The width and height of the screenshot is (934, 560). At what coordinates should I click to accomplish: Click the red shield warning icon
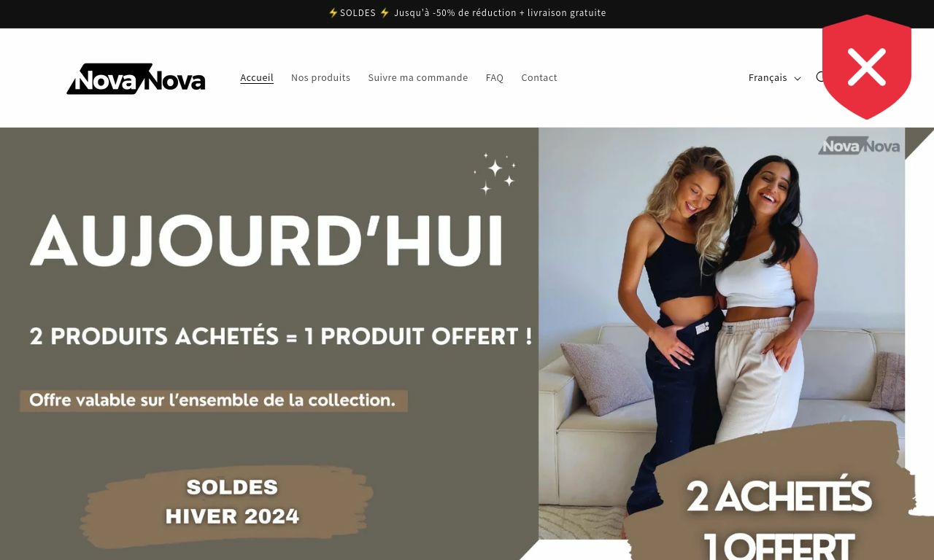pos(867,67)
